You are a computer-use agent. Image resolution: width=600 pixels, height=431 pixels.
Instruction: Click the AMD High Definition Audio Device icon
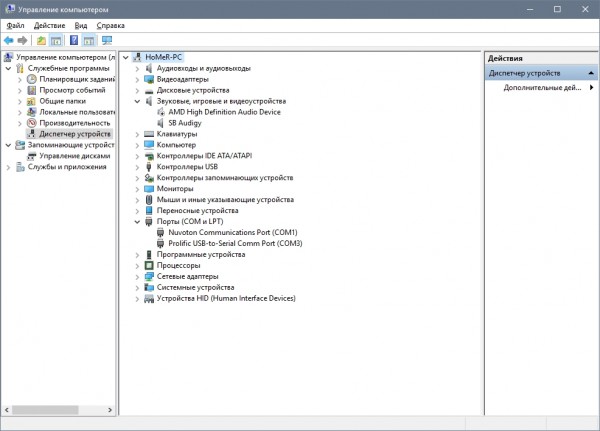coord(161,112)
